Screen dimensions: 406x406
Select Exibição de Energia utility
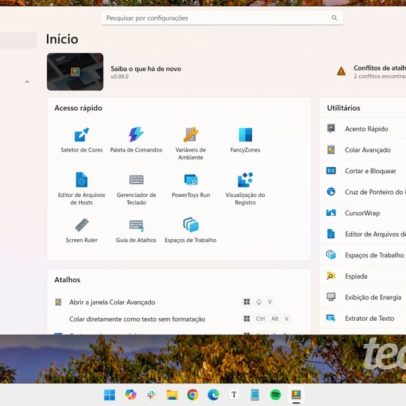coord(363,297)
